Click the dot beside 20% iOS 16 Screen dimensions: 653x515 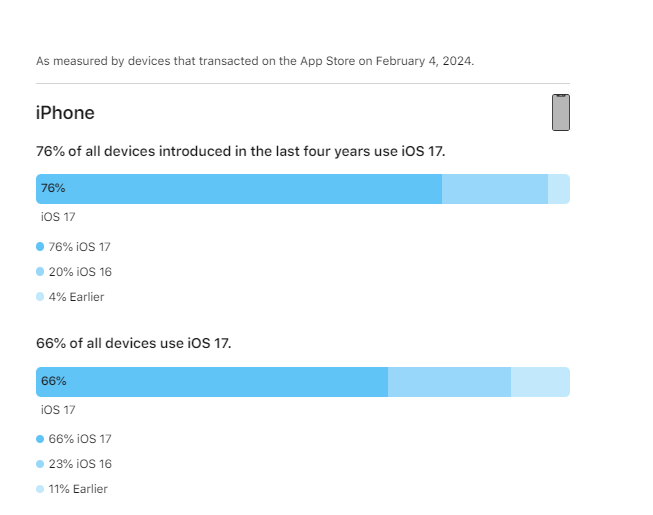tap(40, 271)
